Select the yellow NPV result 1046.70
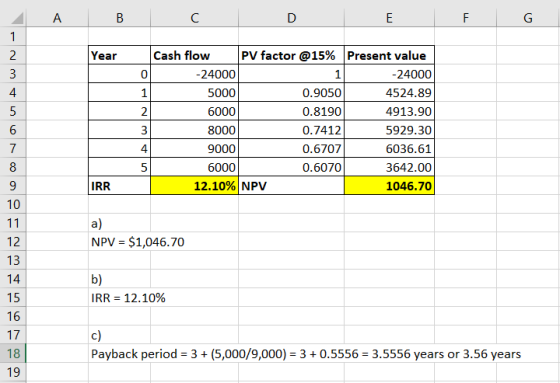The height and width of the screenshot is (383, 560). (390, 186)
